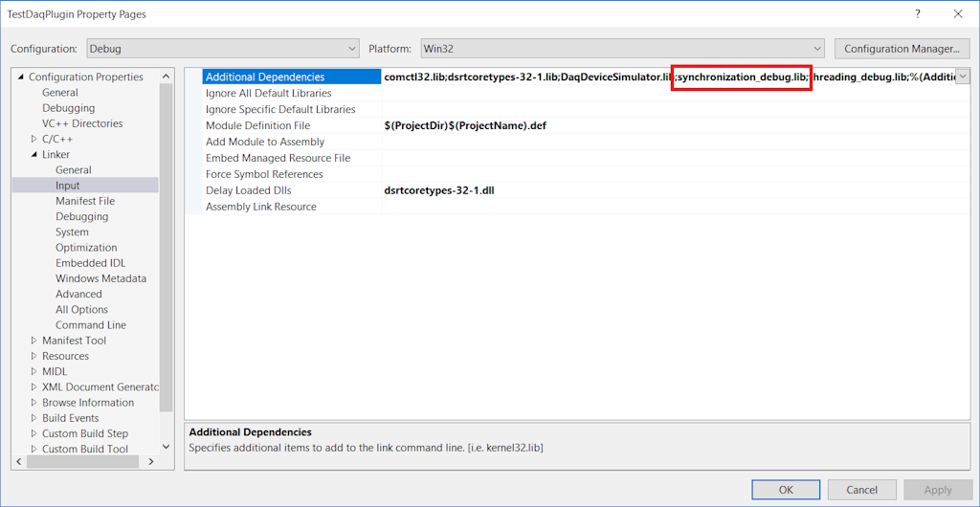Select the Manifest File page
The height and width of the screenshot is (507, 980).
(85, 201)
